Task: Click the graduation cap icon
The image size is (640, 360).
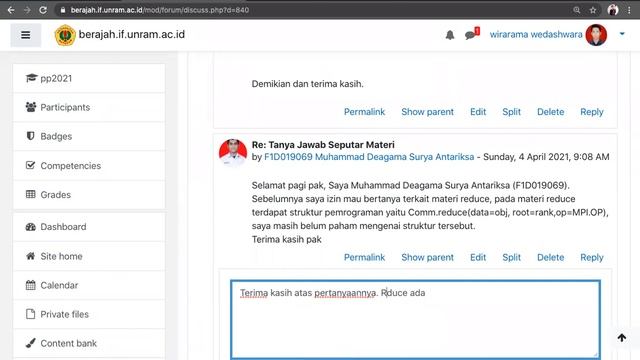Action: [x=31, y=78]
